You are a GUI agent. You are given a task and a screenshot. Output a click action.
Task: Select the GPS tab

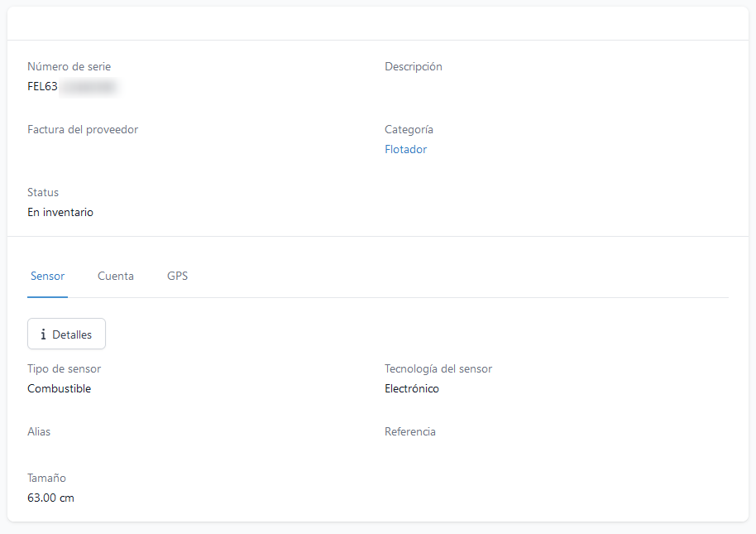[x=177, y=276]
